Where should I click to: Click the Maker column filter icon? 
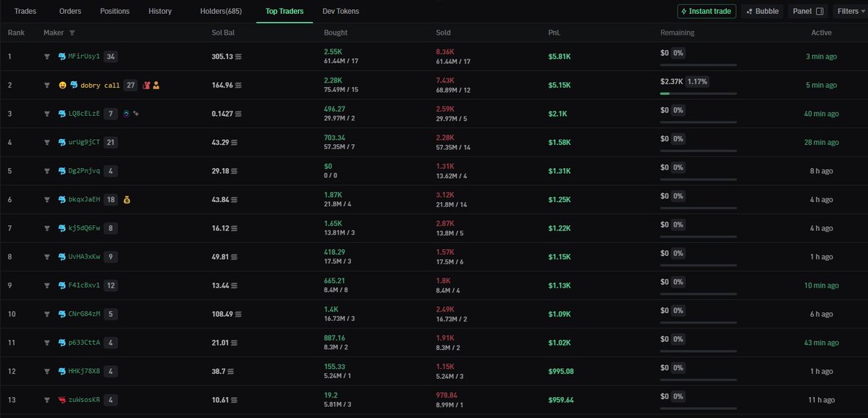72,33
